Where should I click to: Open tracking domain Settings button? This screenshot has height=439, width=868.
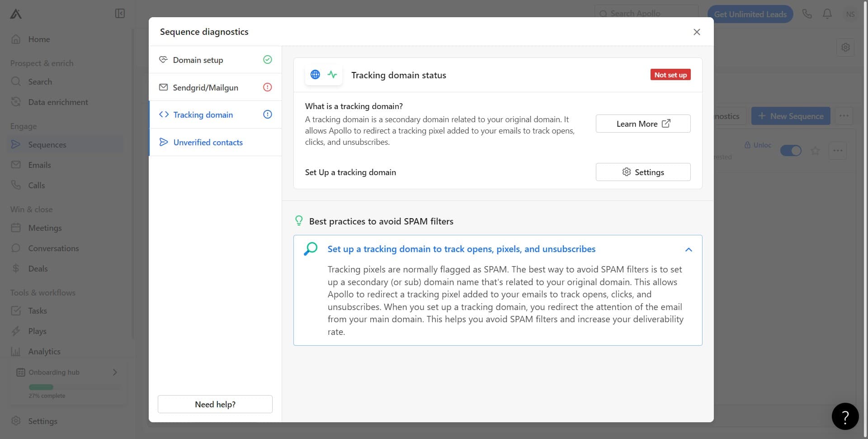coord(643,172)
